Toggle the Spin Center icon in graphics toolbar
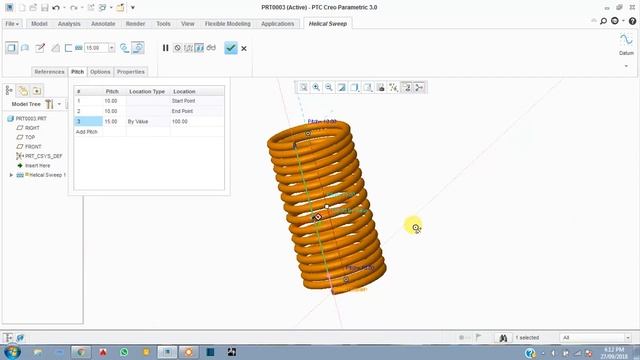The height and width of the screenshot is (360, 640). [419, 87]
